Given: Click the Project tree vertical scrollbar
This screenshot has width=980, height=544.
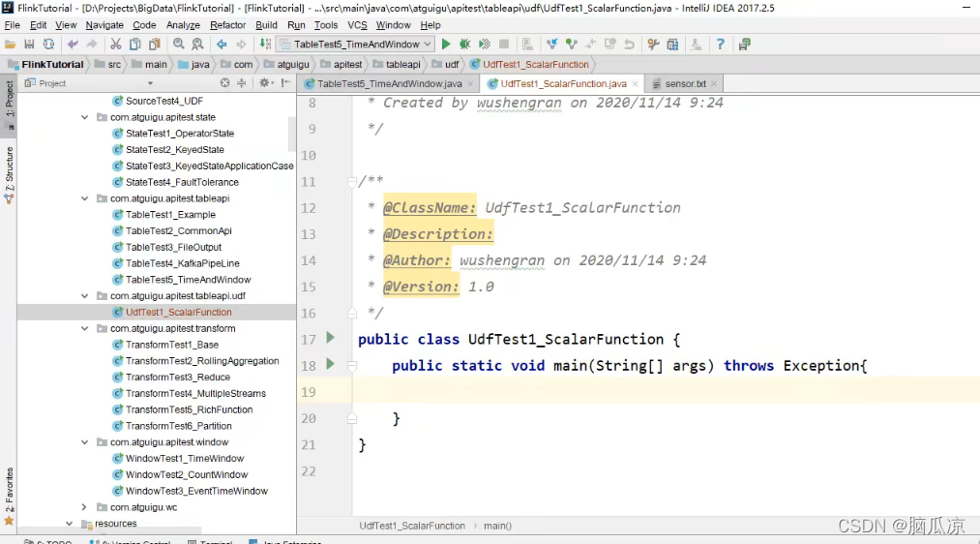Looking at the screenshot, I should coord(292,134).
